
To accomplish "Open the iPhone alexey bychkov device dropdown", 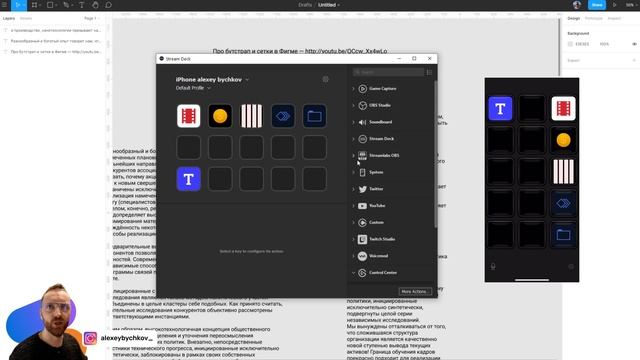I will (x=212, y=80).
